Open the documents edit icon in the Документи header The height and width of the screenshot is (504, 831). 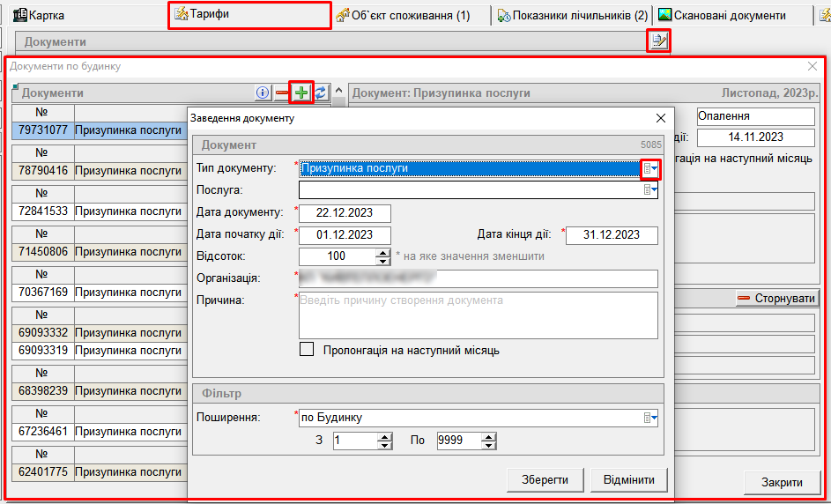pos(657,40)
